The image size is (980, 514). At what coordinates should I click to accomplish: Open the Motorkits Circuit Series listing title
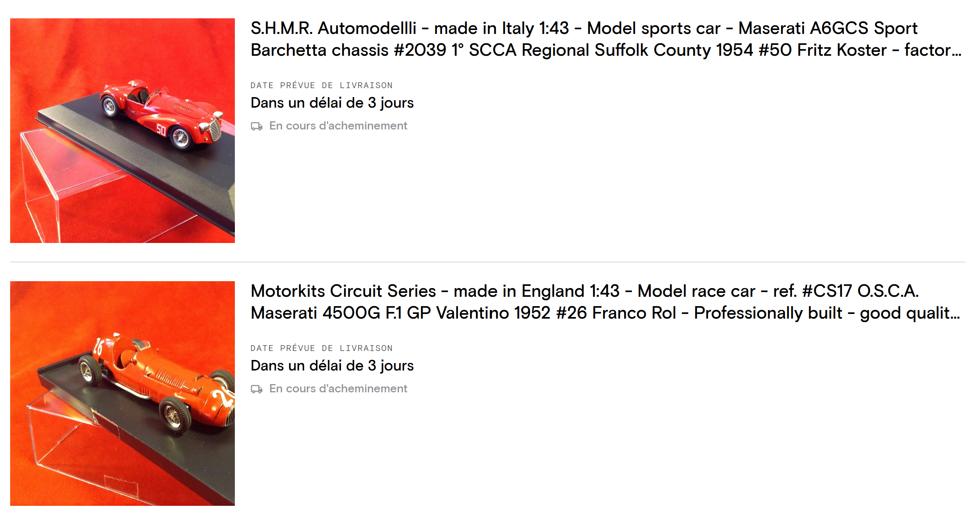(605, 302)
